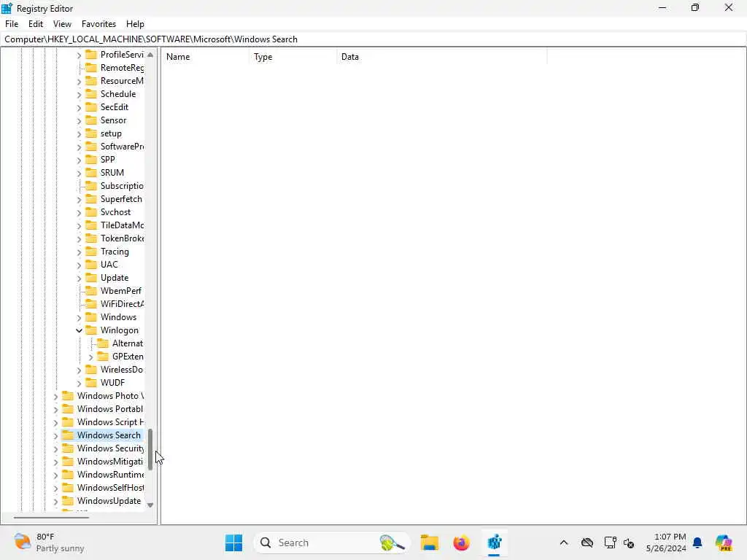Select the WindowsSelfHost key
Viewport: 747px width, 560px height.
click(111, 488)
